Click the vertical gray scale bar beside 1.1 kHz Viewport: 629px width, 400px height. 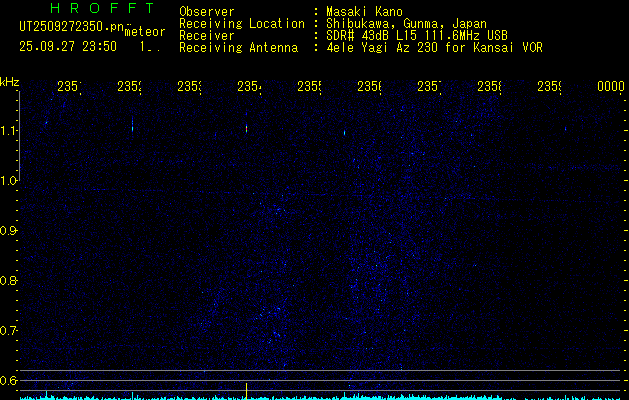point(19,136)
